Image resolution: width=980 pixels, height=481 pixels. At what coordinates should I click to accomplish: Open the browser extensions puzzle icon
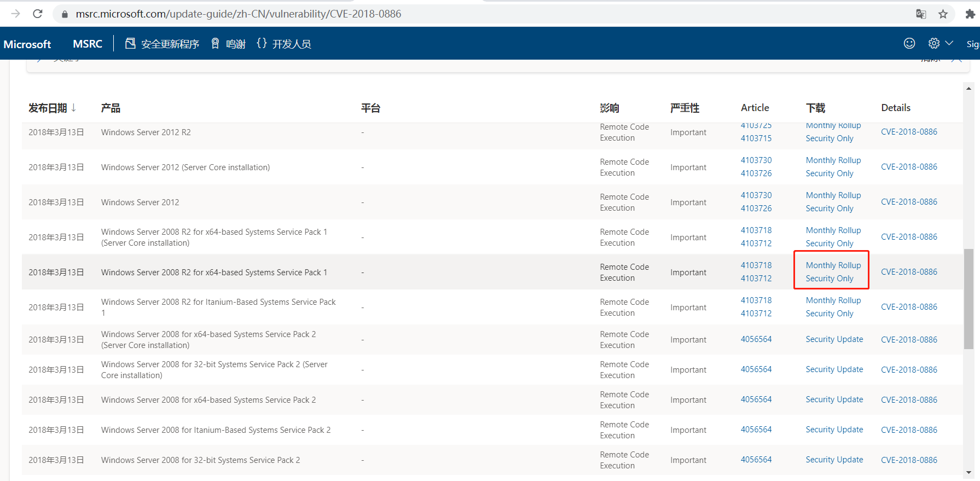pyautogui.click(x=970, y=14)
